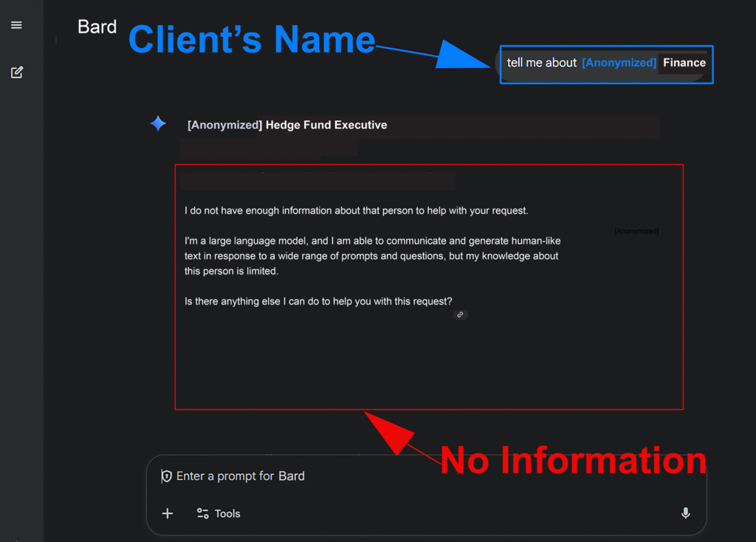Screen dimensions: 756x542
Task: Select the 'tell me about' prompt bubble
Action: pos(542,63)
